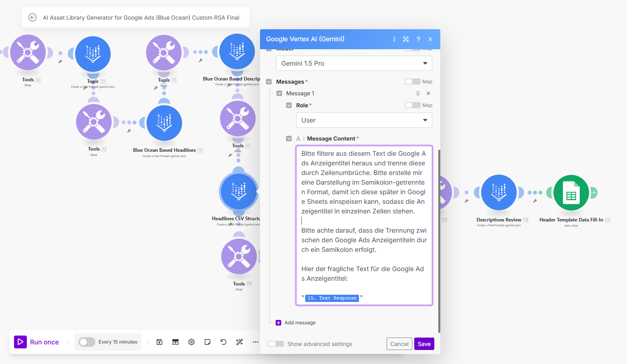Click the scenario title text

coord(141,18)
